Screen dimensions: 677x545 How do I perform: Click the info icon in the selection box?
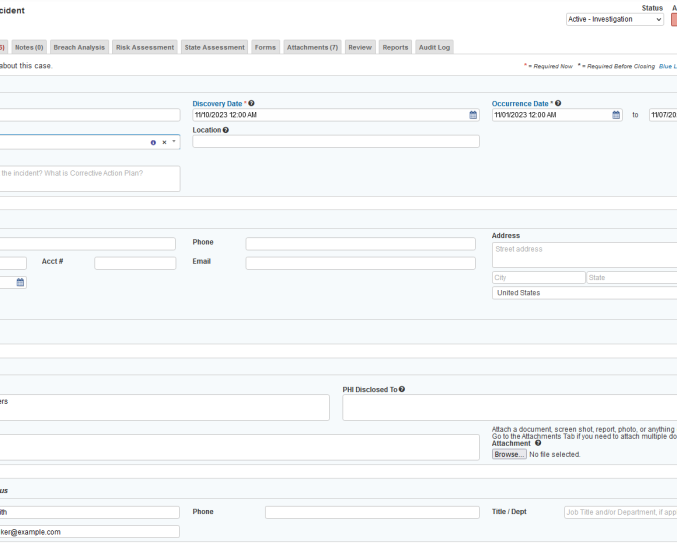(x=153, y=142)
